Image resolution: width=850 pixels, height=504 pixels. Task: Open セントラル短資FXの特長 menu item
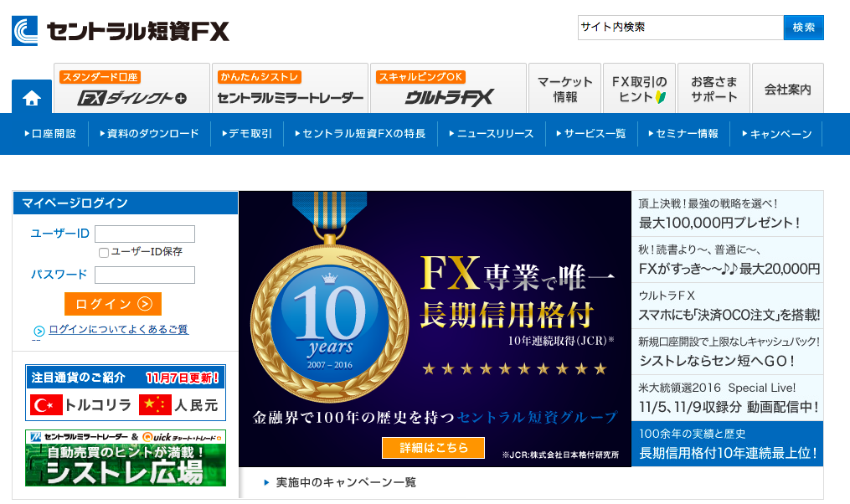coord(360,134)
